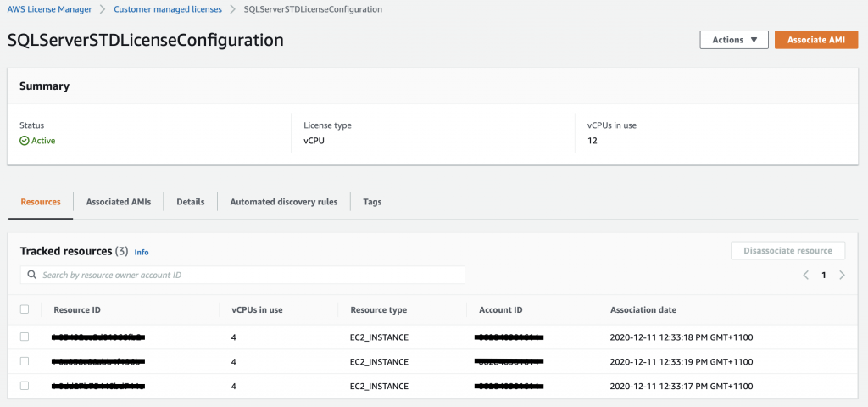This screenshot has height=407, width=868.
Task: Toggle the select-all checkbox in table header
Action: (x=25, y=309)
